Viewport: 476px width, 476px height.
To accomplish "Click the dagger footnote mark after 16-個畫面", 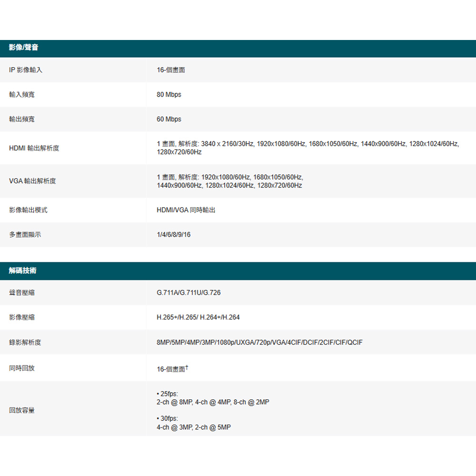I will coord(187,367).
